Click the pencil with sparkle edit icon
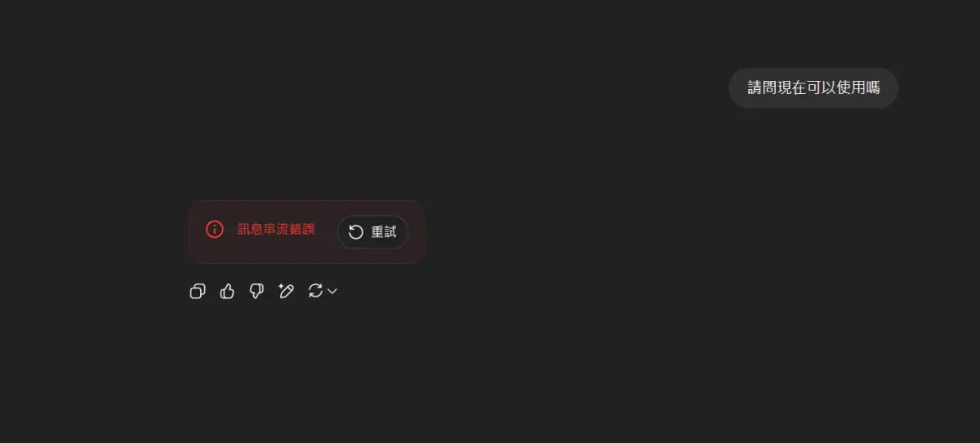This screenshot has height=443, width=980. tap(286, 291)
